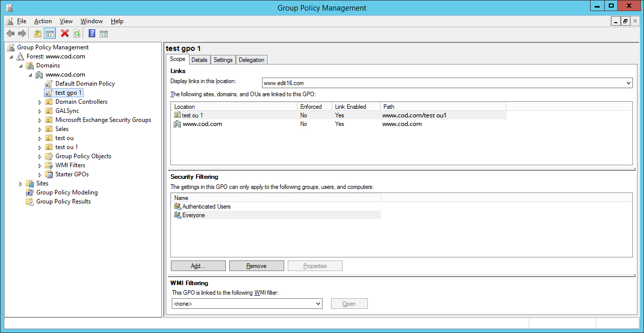Click the Group Policy Modeling icon
Image resolution: width=644 pixels, height=333 pixels.
click(30, 192)
